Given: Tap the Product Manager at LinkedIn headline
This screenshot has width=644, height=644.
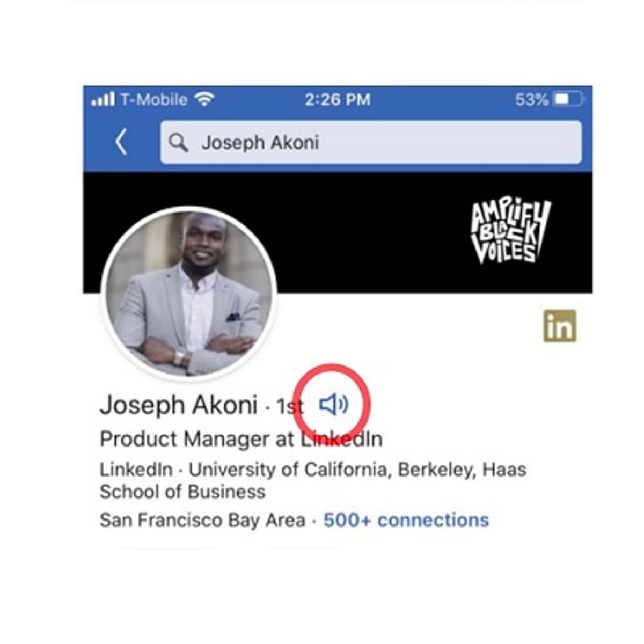Looking at the screenshot, I should [x=241, y=439].
